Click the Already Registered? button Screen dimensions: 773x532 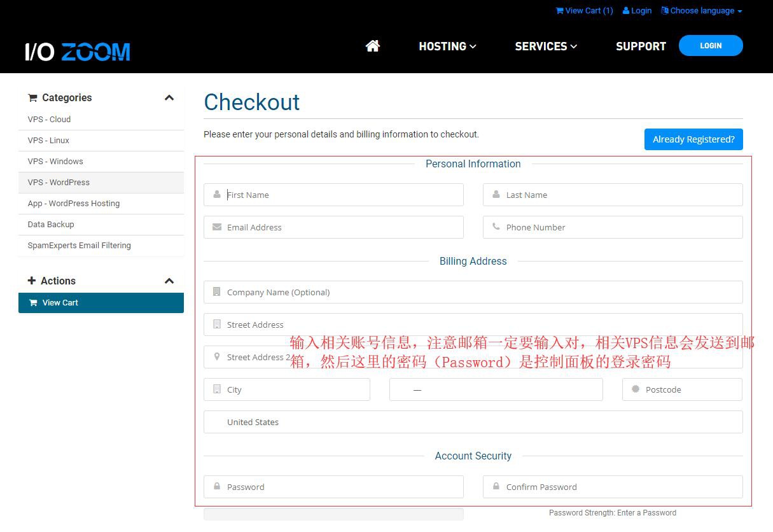693,139
